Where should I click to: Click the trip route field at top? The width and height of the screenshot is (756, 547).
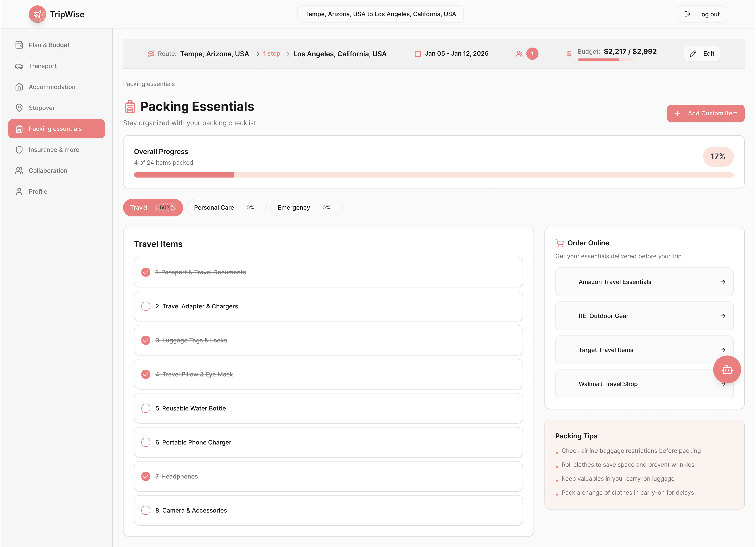point(380,14)
